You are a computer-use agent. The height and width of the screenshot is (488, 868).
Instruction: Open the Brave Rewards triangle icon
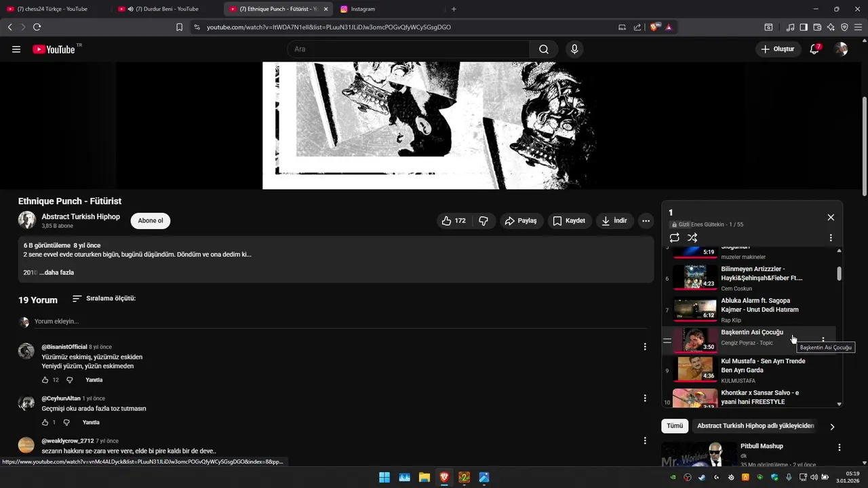tap(669, 27)
